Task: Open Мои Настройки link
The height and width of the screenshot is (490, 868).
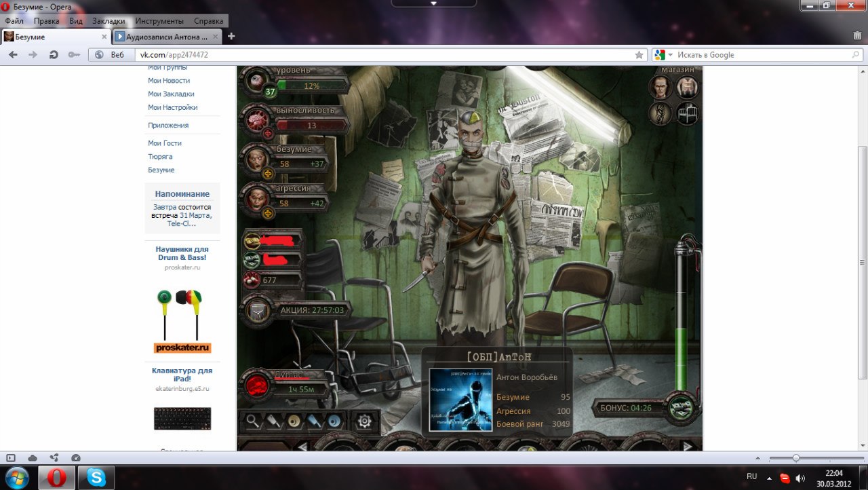Action: pos(173,107)
